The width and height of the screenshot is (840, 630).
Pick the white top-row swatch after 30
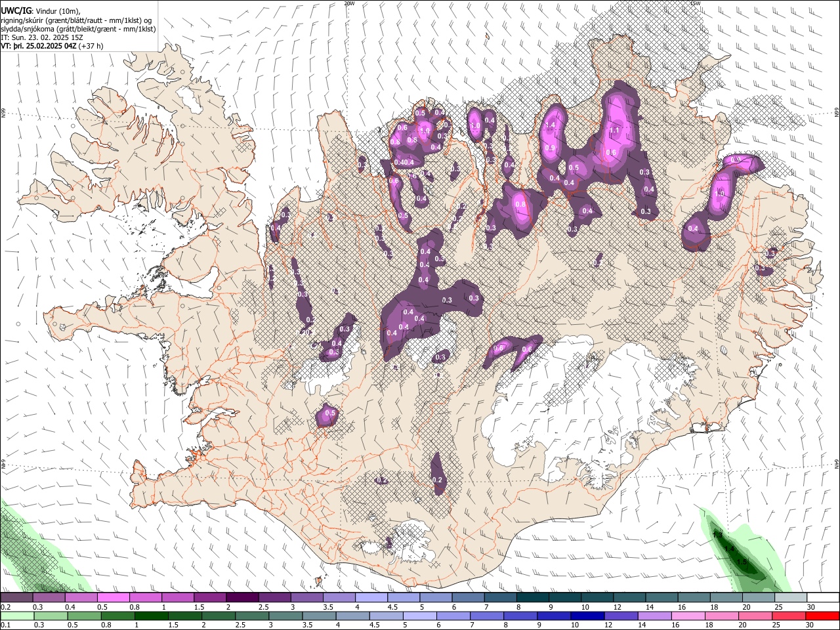823,598
